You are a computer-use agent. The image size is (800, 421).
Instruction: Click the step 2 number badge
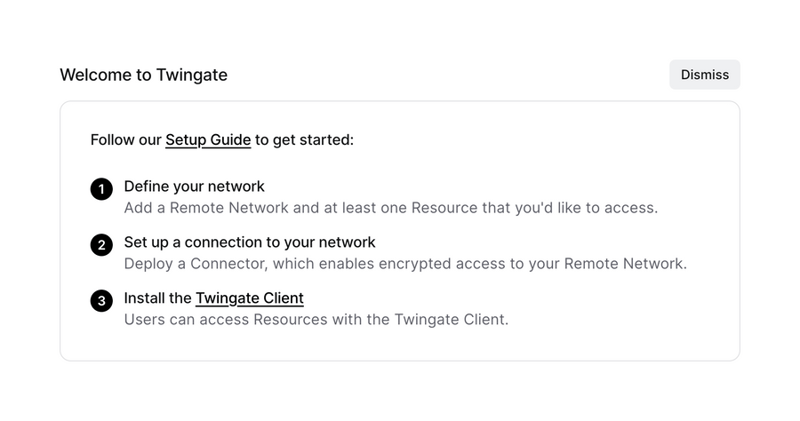tap(101, 245)
